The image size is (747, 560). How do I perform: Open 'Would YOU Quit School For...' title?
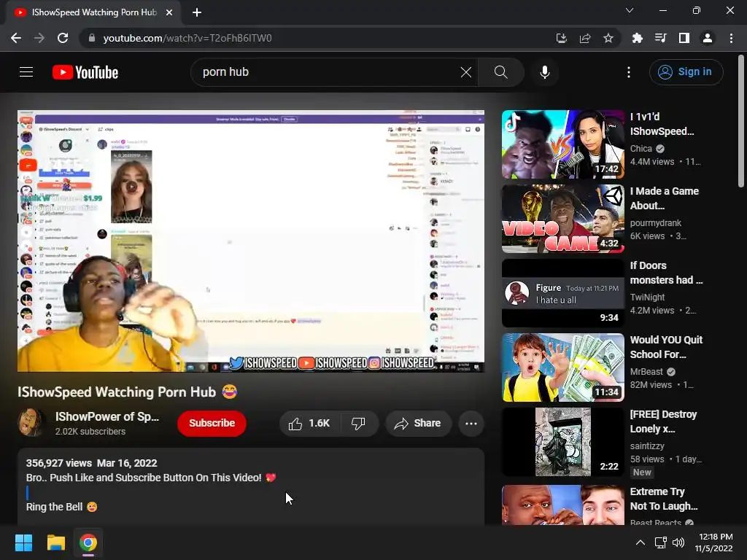666,347
